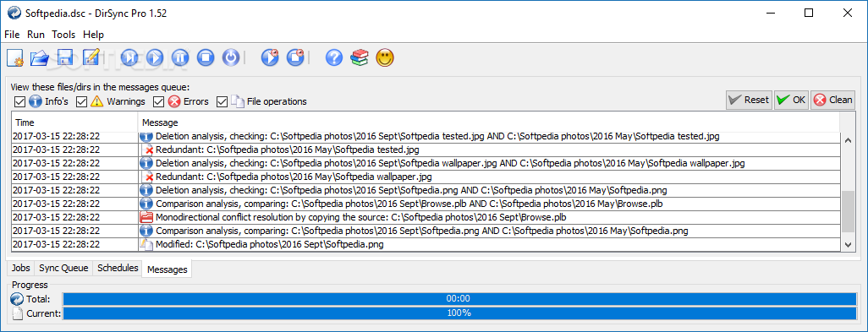Open a job file with folder icon
This screenshot has height=332, width=868.
pyautogui.click(x=40, y=57)
